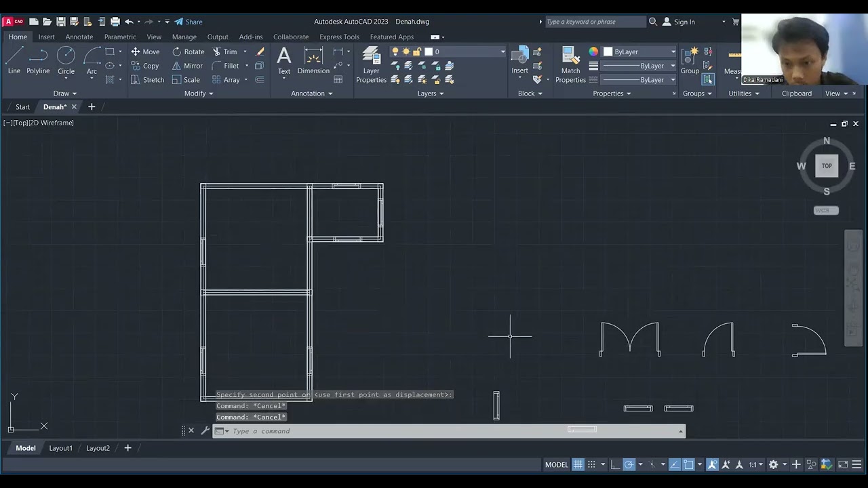Select the Text annotation tool
The image size is (868, 488).
pyautogui.click(x=284, y=61)
